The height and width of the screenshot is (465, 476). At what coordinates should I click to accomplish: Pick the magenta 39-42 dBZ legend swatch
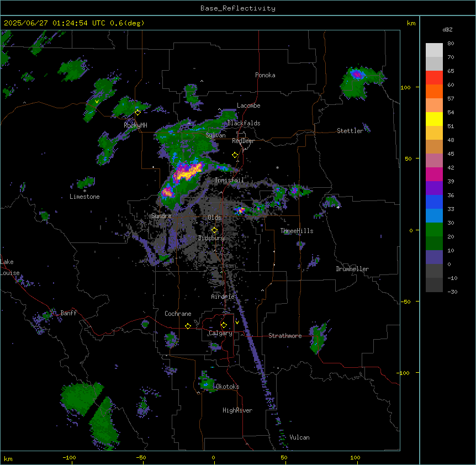pyautogui.click(x=434, y=174)
